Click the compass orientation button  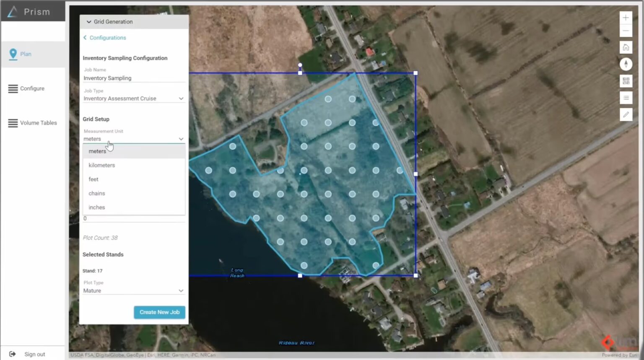(626, 64)
